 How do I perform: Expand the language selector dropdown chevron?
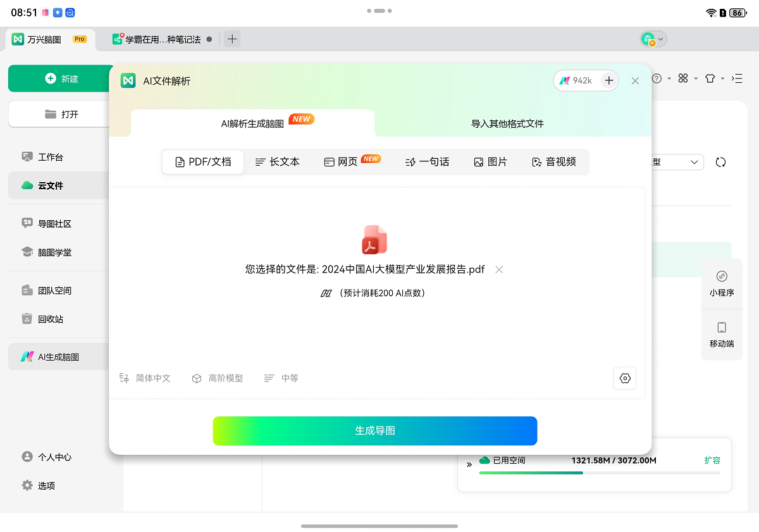694,162
